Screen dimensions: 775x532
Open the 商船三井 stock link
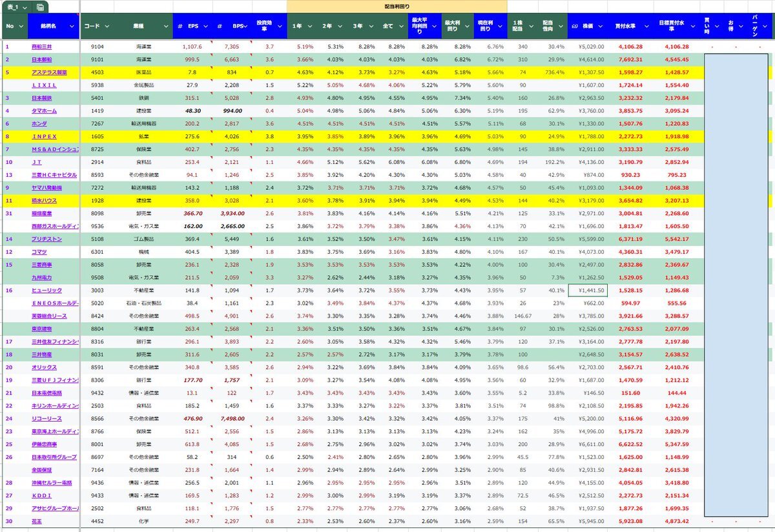(42, 46)
